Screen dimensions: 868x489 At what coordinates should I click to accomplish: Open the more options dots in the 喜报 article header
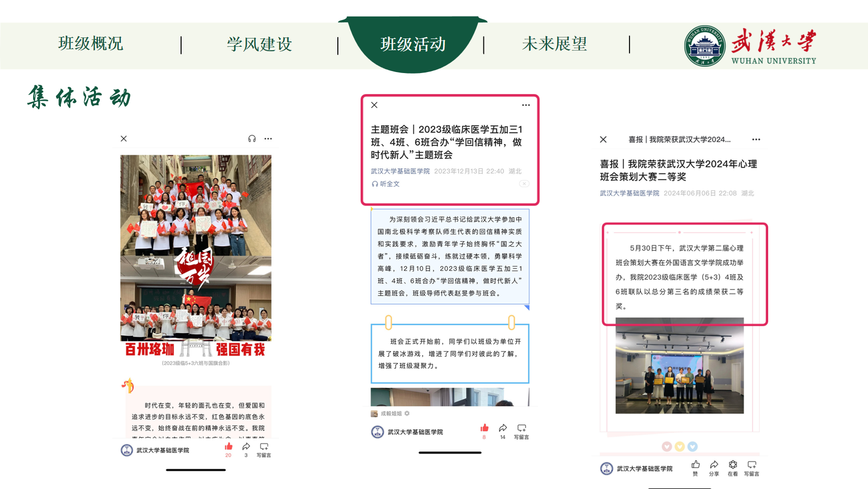756,140
